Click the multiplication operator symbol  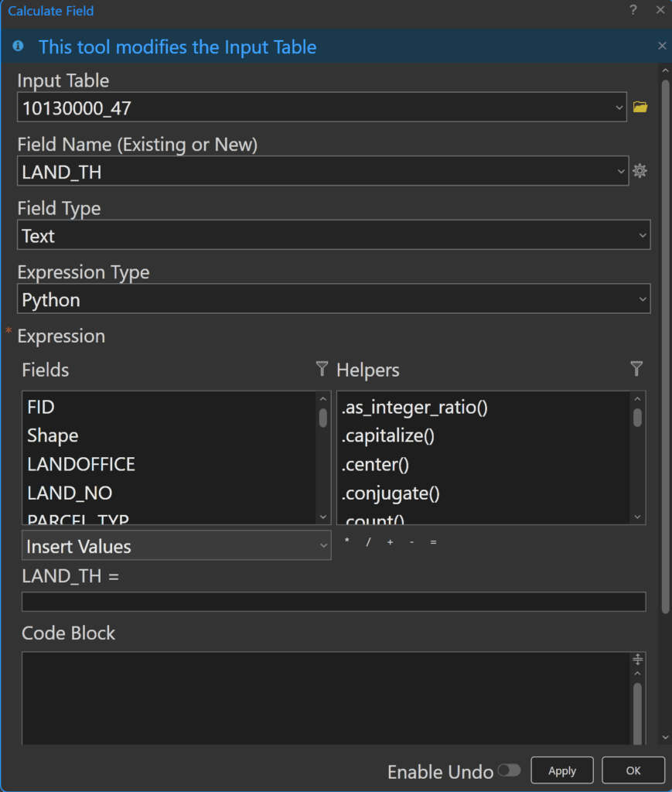coord(346,542)
